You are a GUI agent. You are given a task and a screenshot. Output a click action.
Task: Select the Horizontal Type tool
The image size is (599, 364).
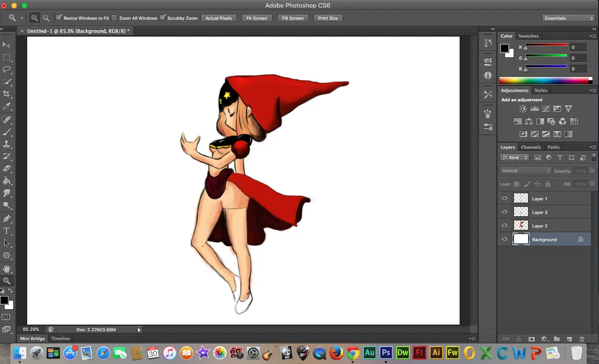click(7, 231)
